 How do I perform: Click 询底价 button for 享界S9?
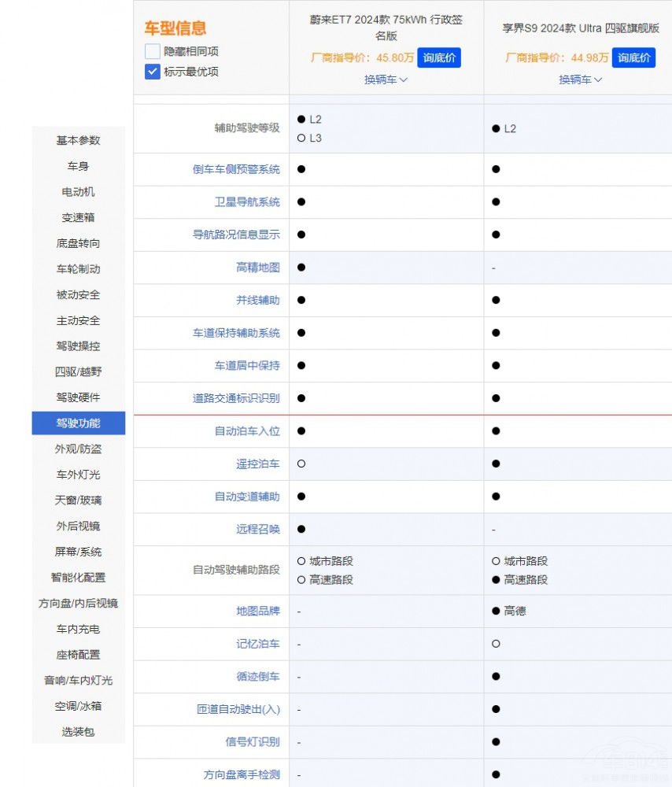(633, 57)
